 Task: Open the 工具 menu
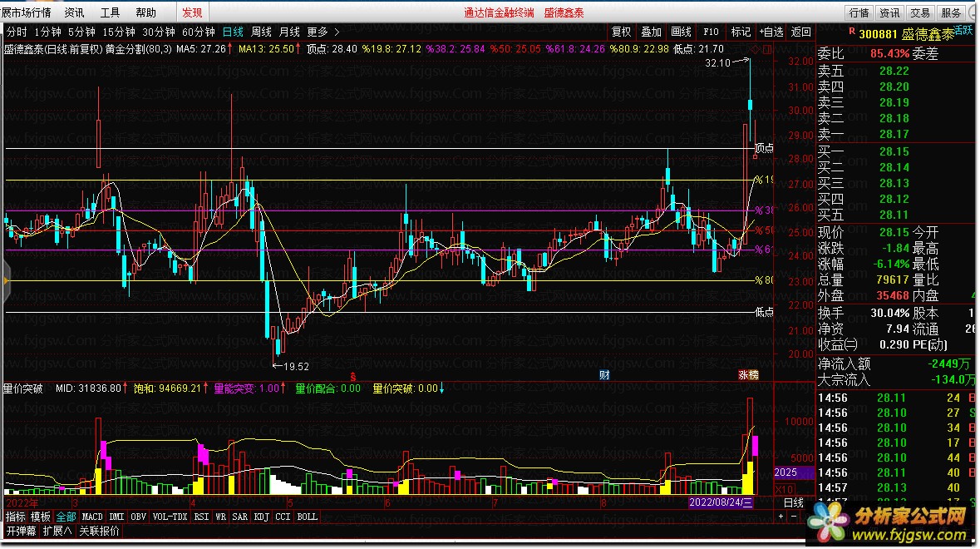pyautogui.click(x=110, y=12)
